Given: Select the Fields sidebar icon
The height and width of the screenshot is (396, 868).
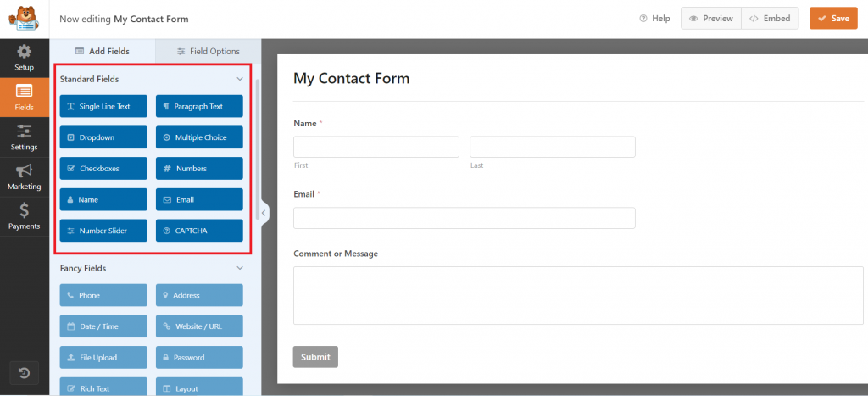Looking at the screenshot, I should point(25,97).
